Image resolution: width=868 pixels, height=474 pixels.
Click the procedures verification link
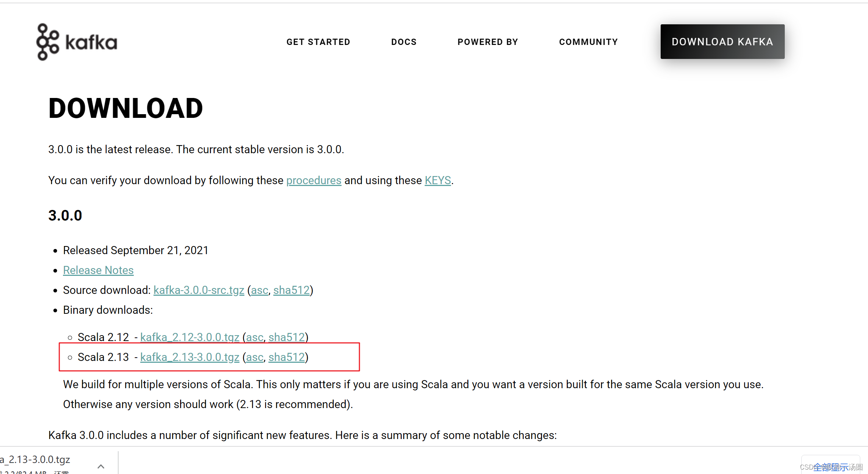313,180
